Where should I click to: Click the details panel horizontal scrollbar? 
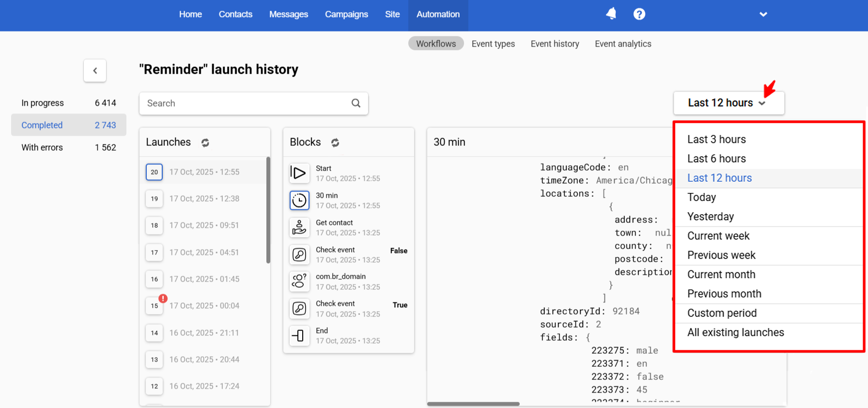[x=473, y=404]
